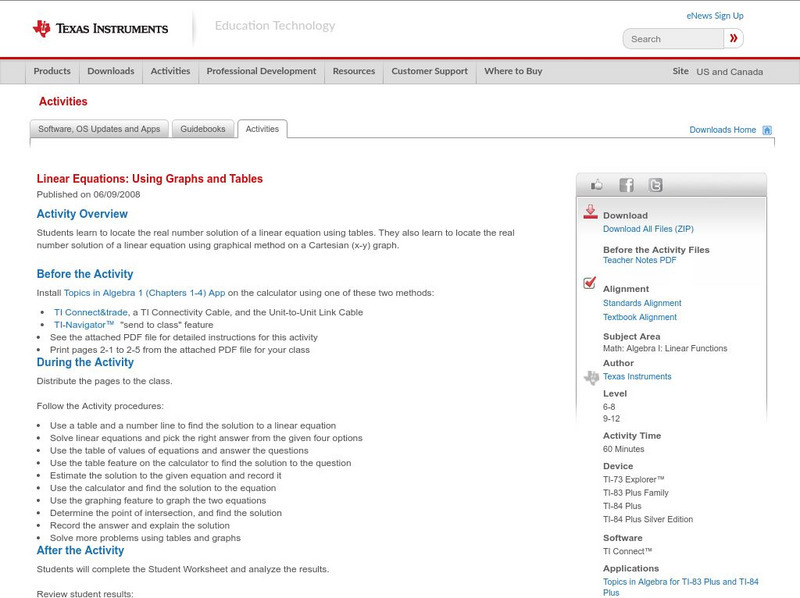Switch to the Guidebooks tab
The height and width of the screenshot is (598, 800).
tap(203, 129)
